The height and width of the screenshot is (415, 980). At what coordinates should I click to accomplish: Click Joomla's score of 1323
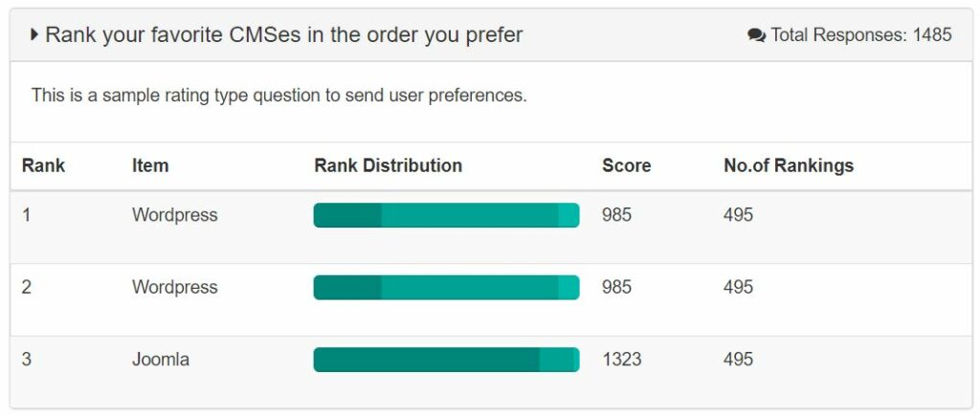click(621, 360)
